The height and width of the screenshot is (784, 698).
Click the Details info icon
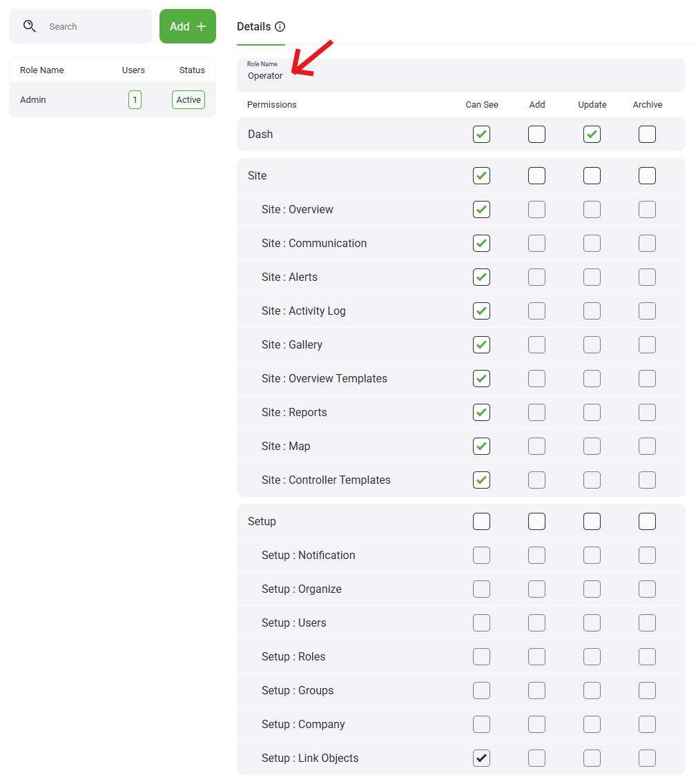[x=280, y=27]
